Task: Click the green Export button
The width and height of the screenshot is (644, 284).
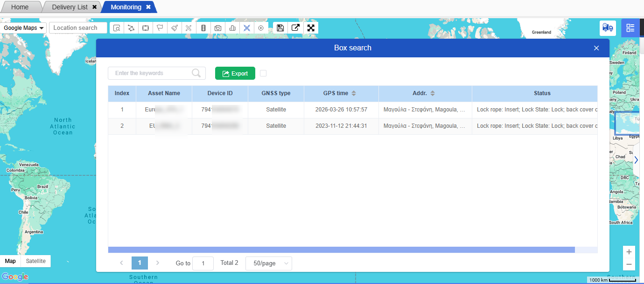Action: click(x=235, y=73)
